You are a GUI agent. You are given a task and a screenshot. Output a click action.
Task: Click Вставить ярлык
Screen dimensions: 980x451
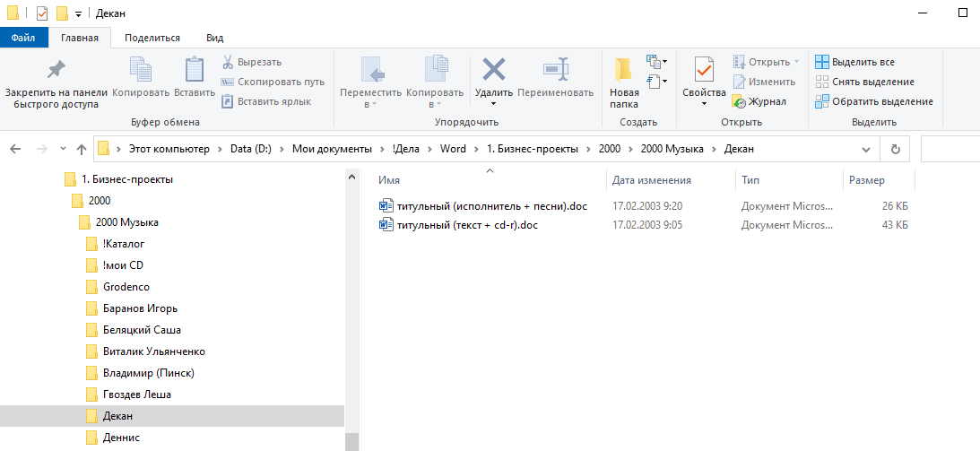tap(265, 101)
